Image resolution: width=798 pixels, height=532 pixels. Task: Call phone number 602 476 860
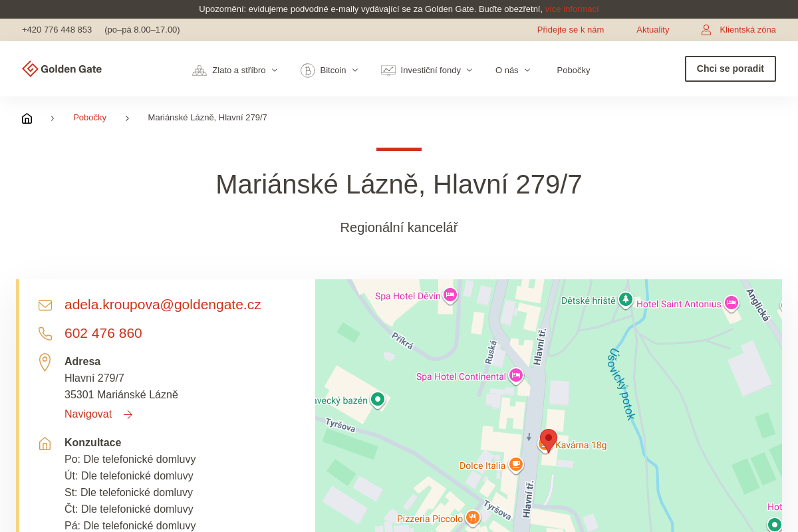click(x=103, y=333)
